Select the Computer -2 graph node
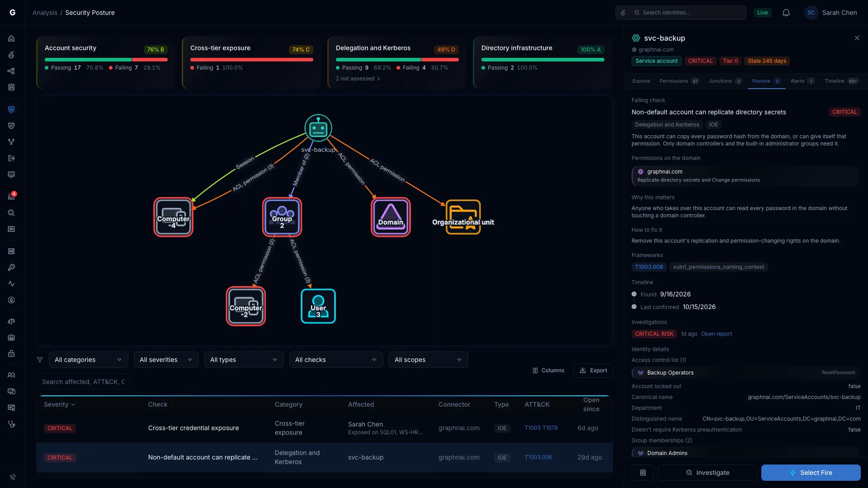This screenshot has height=488, width=868. 246,306
